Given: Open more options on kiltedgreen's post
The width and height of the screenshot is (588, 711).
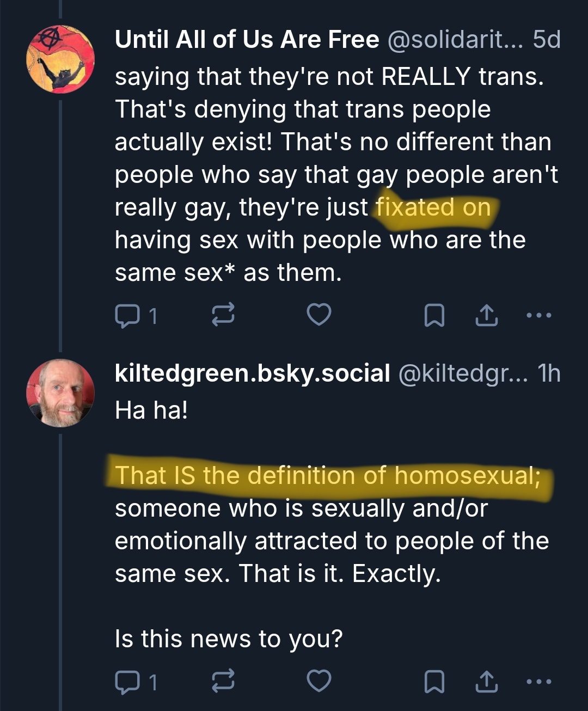Looking at the screenshot, I should (540, 681).
